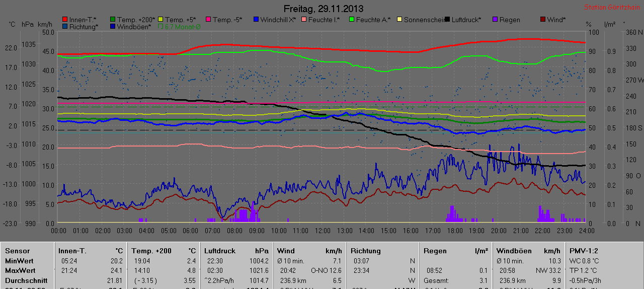Click the 00:00 time axis label
Image resolution: width=644 pixels, height=289 pixels.
tap(59, 231)
